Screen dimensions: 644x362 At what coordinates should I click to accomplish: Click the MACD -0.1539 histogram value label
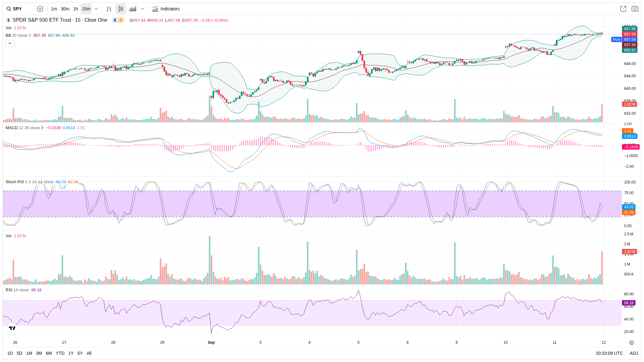(631, 147)
